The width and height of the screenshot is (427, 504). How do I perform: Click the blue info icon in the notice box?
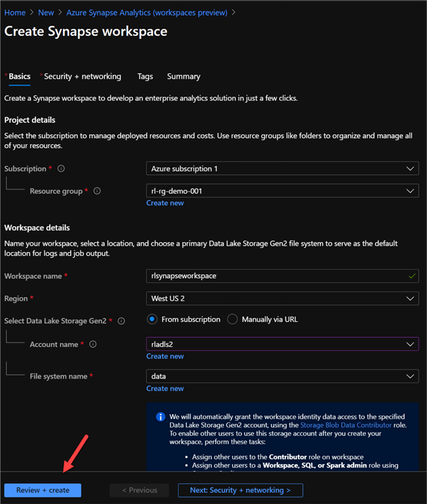(160, 417)
